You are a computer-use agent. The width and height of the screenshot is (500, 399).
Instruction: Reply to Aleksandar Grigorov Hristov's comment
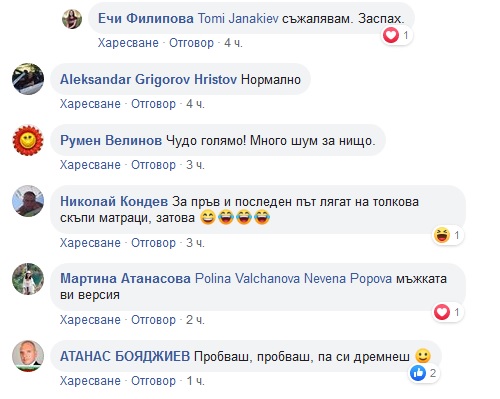coord(153,104)
